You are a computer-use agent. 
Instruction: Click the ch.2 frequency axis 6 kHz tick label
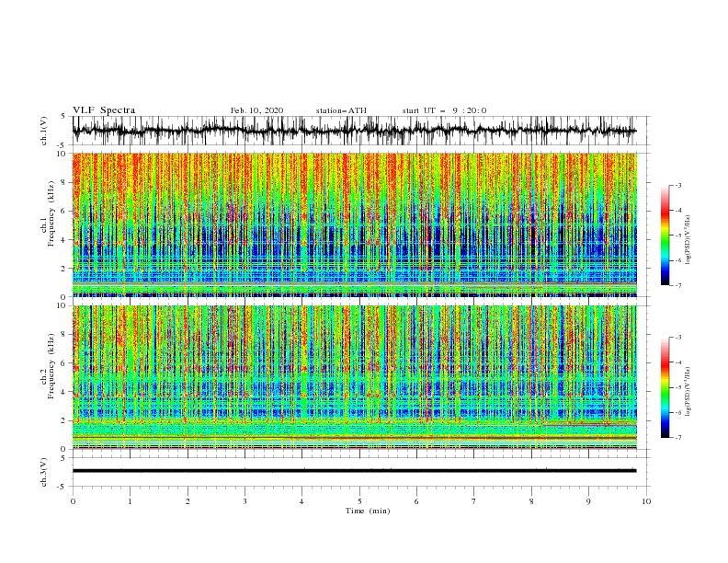pos(63,363)
